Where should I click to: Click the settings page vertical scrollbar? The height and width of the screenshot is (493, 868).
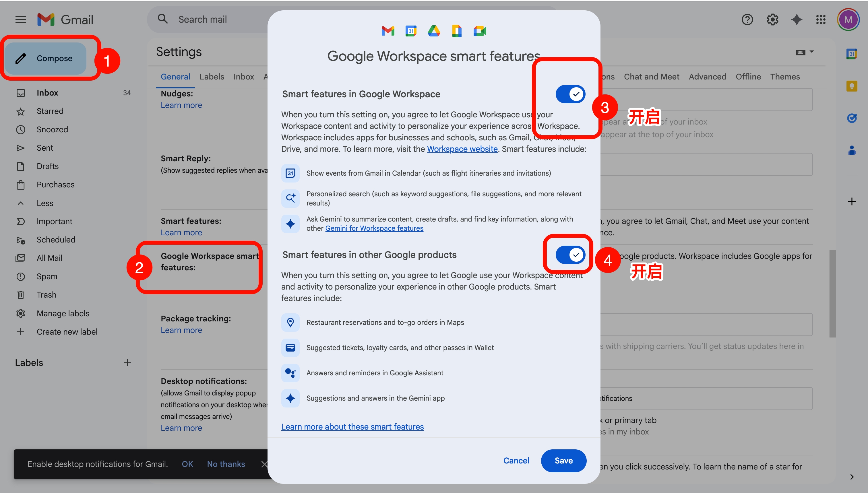pyautogui.click(x=832, y=293)
